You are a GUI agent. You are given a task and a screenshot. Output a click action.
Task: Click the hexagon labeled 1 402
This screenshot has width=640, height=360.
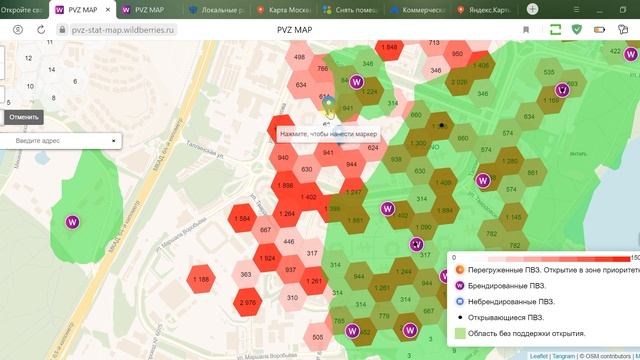pos(309,197)
